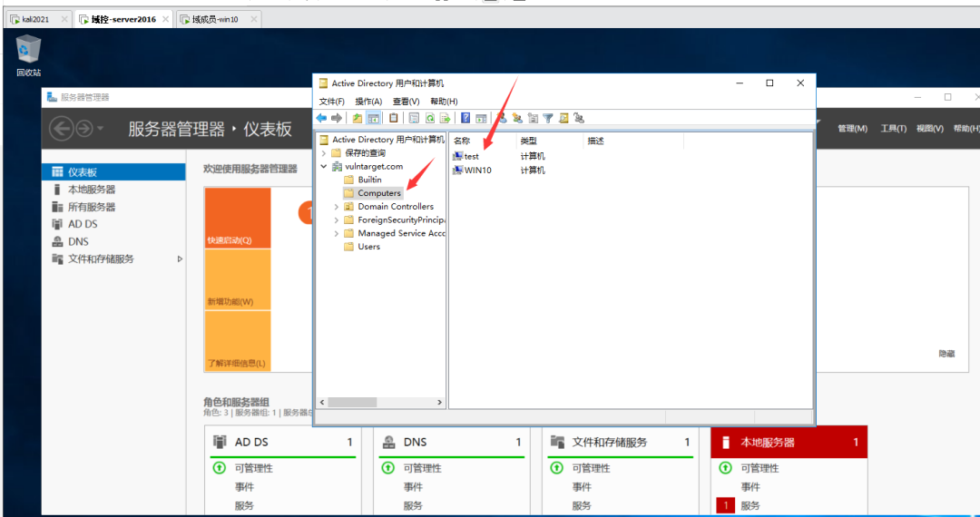Close the 域成员-win10 VM tab
This screenshot has height=517, width=980.
click(x=253, y=19)
